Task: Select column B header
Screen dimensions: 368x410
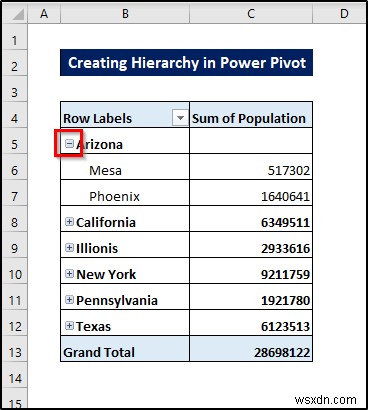Action: 125,14
